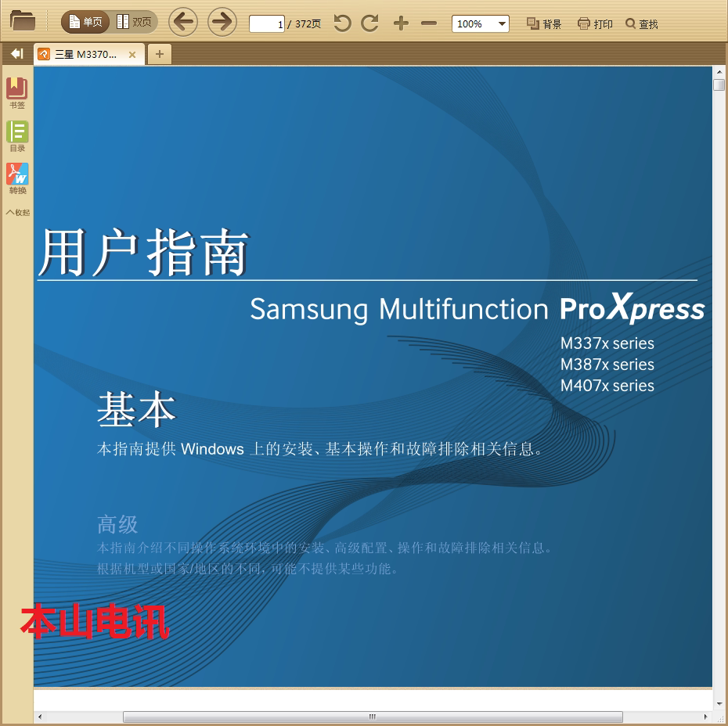Click the M337x series text

click(x=607, y=343)
